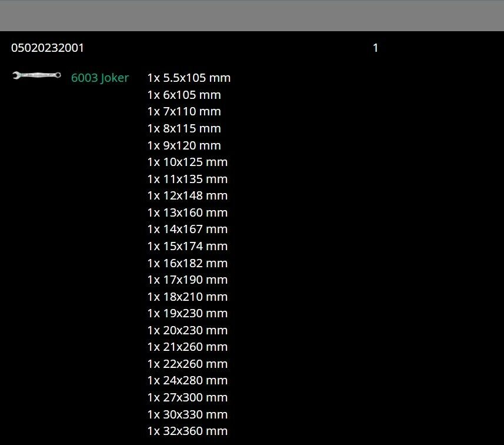Click the 1x 15x174 mm line

click(187, 246)
